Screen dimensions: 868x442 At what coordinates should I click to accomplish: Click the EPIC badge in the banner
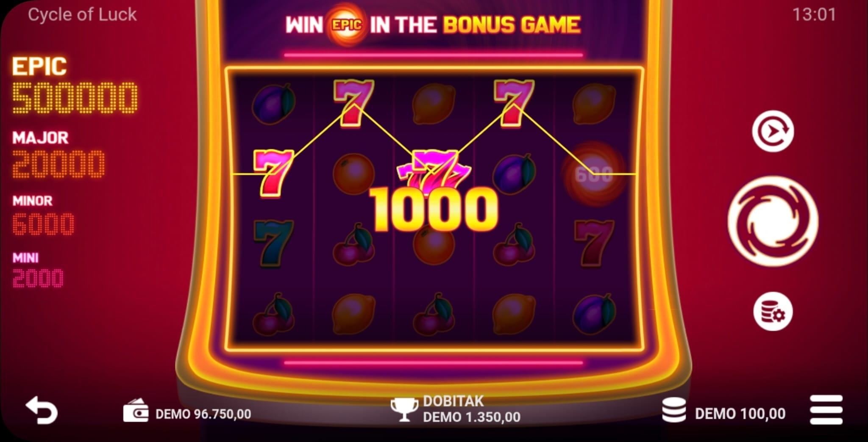click(x=347, y=25)
